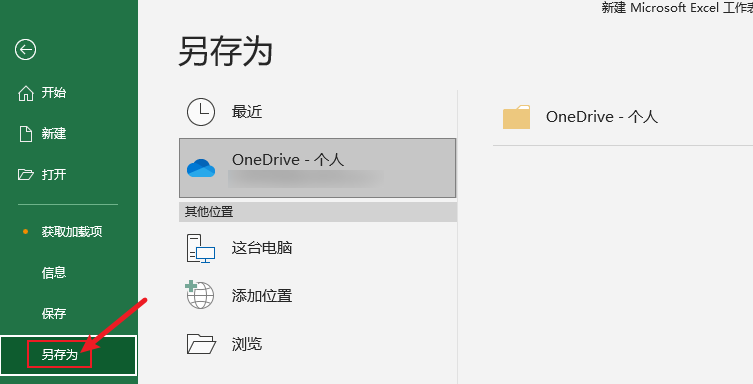The width and height of the screenshot is (753, 384).
Task: Select 新建 in the sidebar
Action: (x=54, y=133)
